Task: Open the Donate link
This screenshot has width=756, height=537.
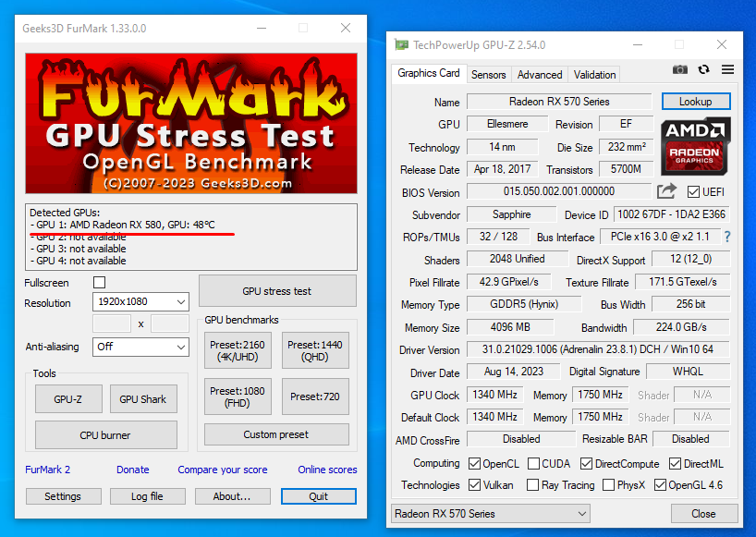Action: coord(132,470)
